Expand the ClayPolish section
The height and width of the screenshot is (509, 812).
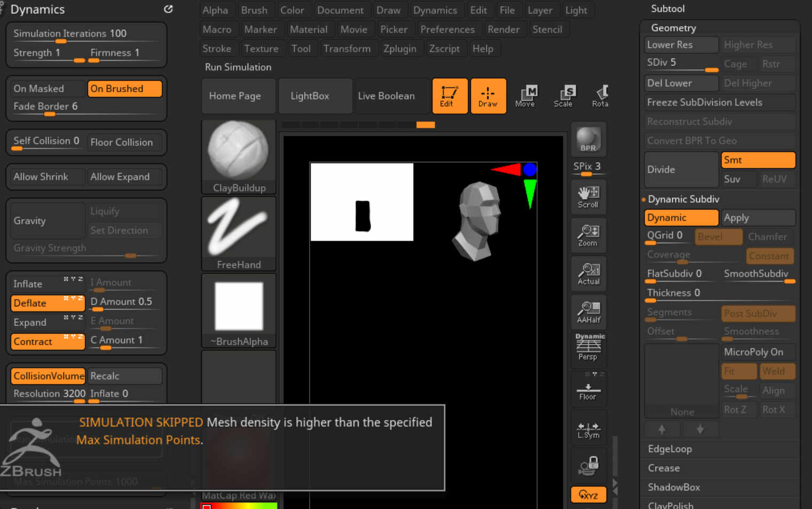pyautogui.click(x=671, y=505)
